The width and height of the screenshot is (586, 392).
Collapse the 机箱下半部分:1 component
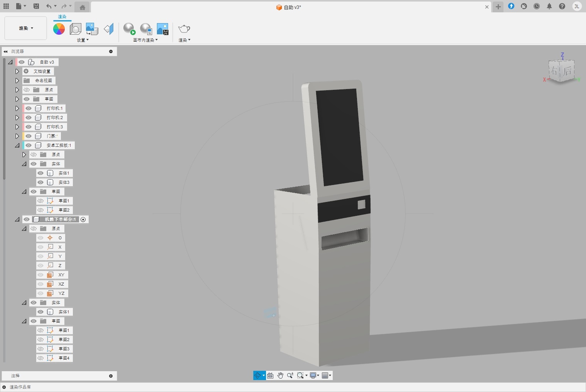(x=17, y=219)
